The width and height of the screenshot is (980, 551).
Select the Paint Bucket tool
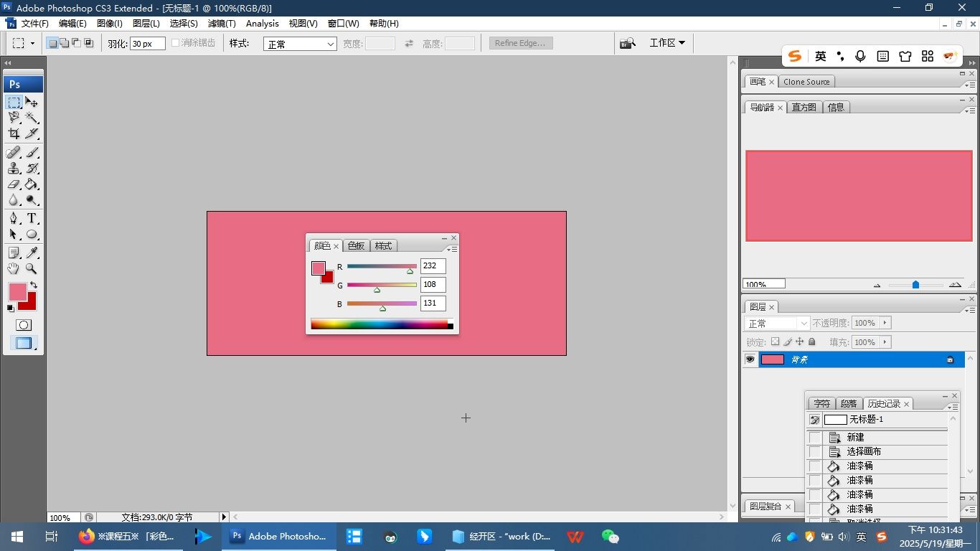point(32,184)
